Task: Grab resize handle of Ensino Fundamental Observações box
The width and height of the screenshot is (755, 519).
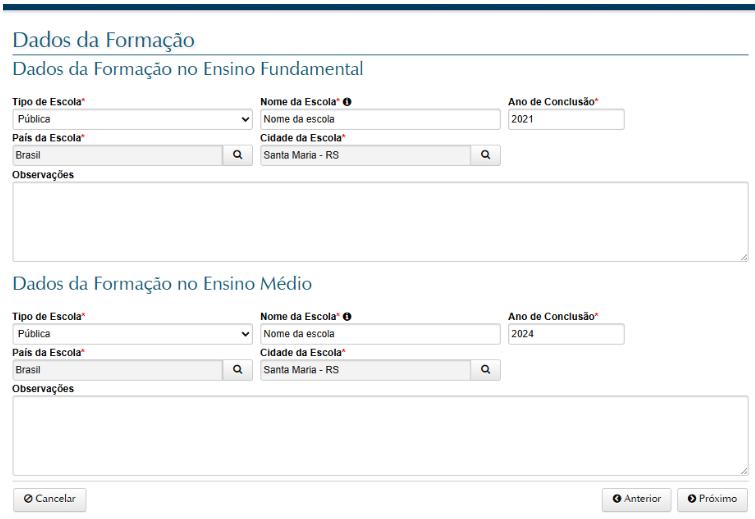Action: click(743, 257)
